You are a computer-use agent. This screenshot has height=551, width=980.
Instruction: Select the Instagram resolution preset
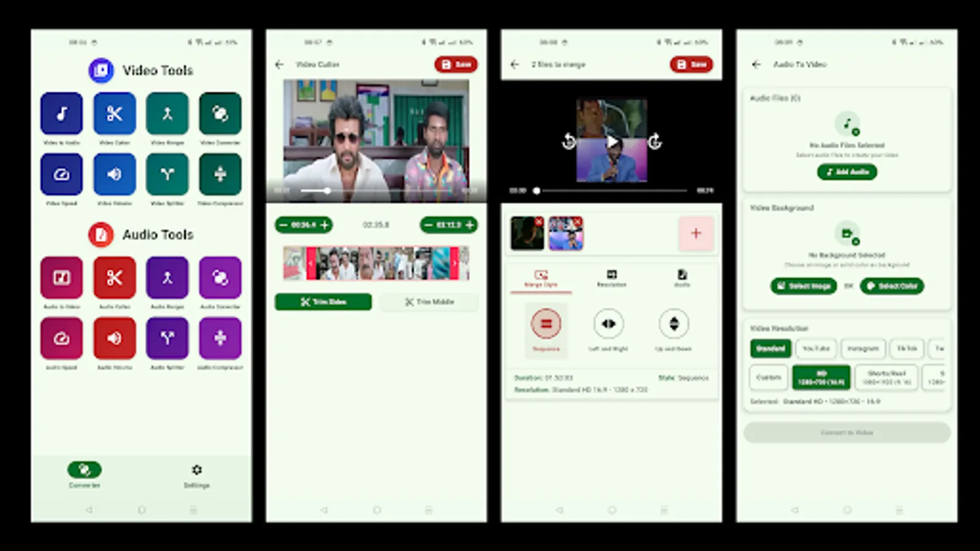pos(863,348)
